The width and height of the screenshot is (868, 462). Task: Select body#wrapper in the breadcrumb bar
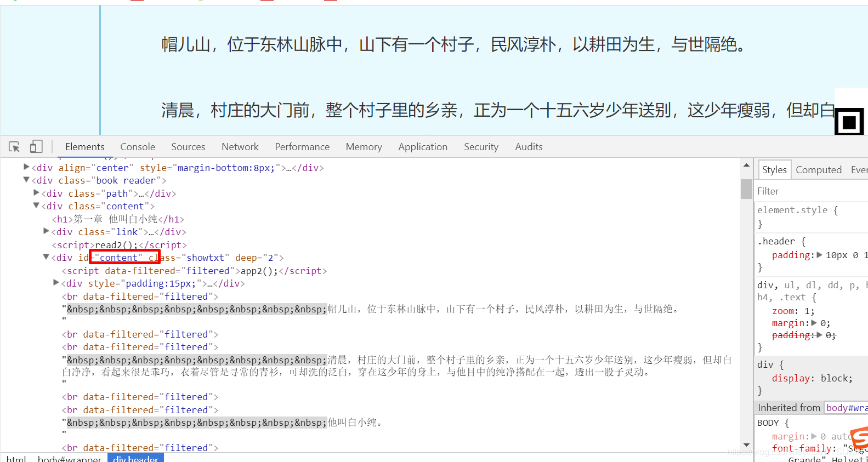click(x=69, y=459)
